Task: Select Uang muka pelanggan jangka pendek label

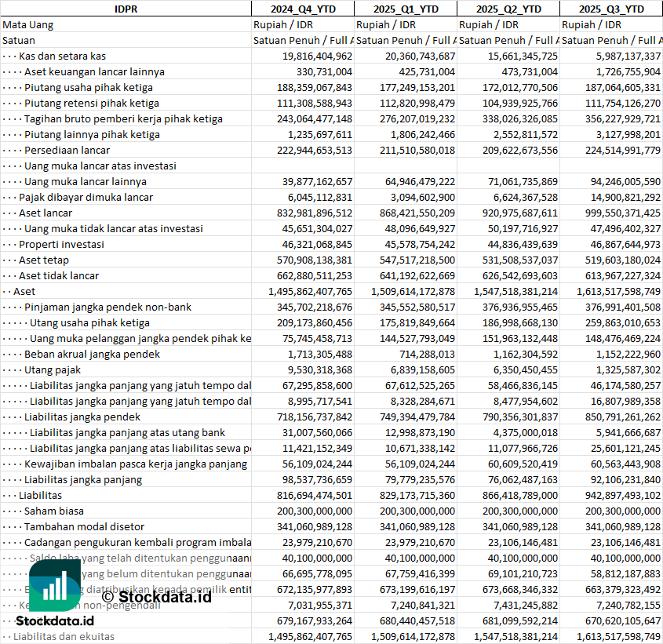Action: point(140,338)
